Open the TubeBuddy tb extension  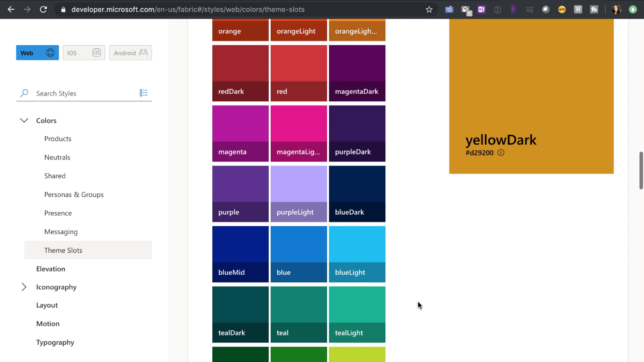tap(594, 9)
